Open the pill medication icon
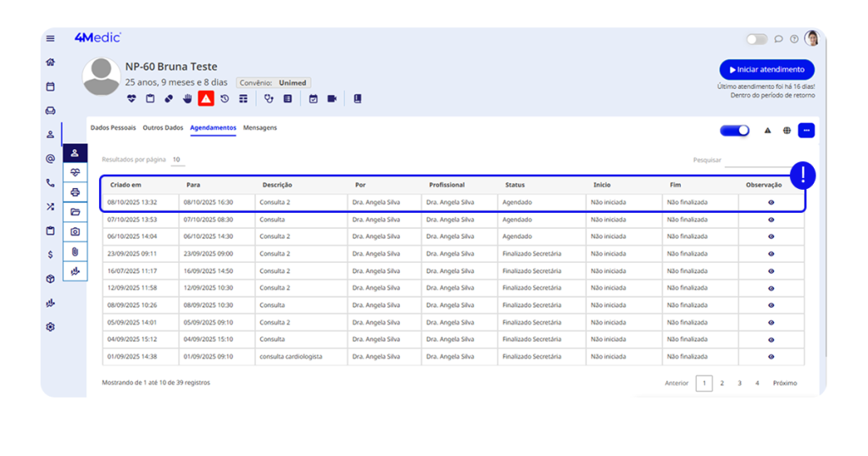Image resolution: width=868 pixels, height=456 pixels. (169, 98)
